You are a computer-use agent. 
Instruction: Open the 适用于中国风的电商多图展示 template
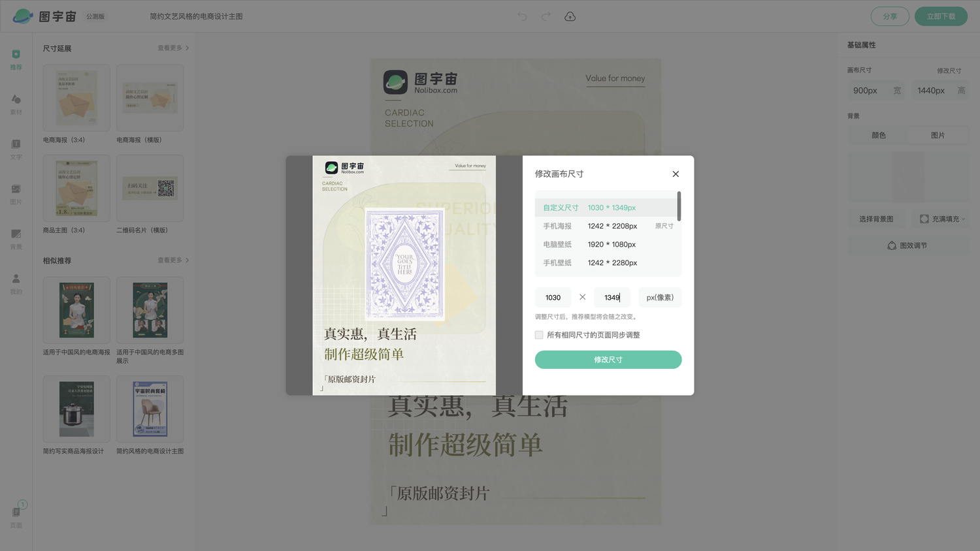[x=150, y=310]
